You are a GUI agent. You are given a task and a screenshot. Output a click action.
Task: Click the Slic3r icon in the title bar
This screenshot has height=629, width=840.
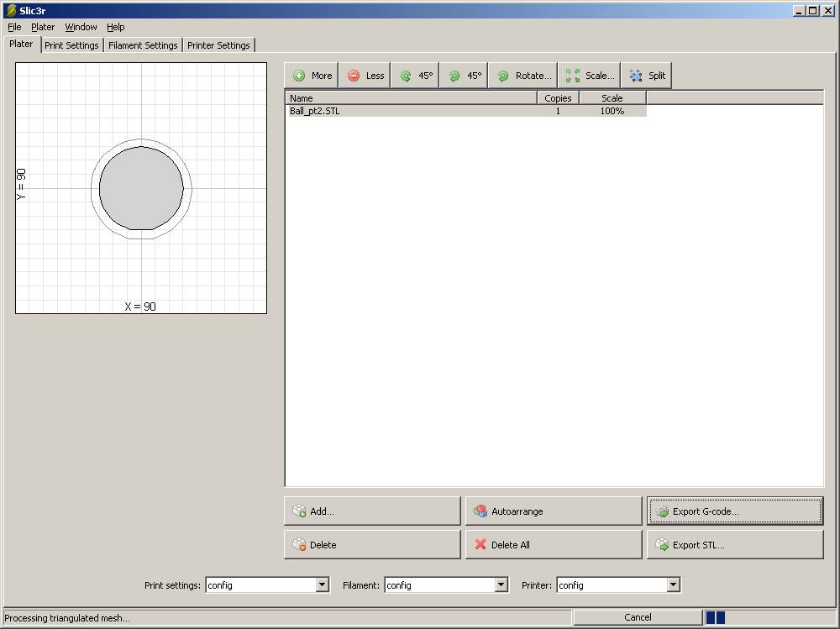11,10
